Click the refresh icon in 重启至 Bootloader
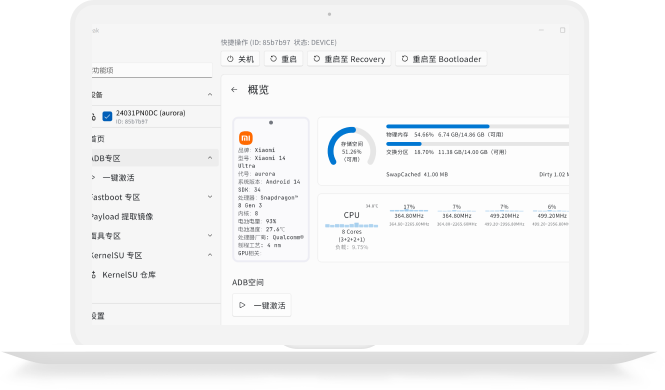Image resolution: width=665 pixels, height=390 pixels. tap(405, 59)
